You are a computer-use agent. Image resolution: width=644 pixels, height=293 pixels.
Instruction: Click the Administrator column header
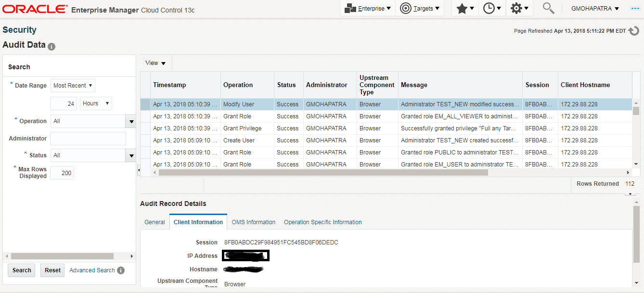(x=330, y=85)
